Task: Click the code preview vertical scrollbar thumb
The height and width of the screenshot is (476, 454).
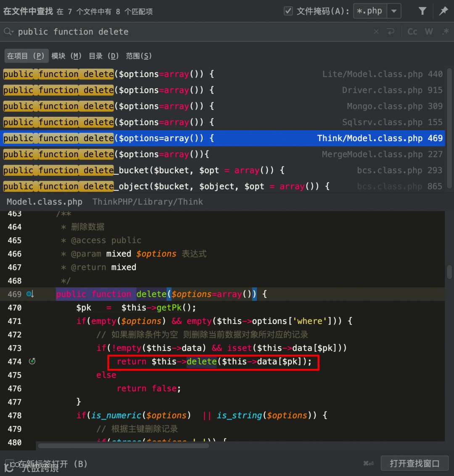Action: point(449,272)
